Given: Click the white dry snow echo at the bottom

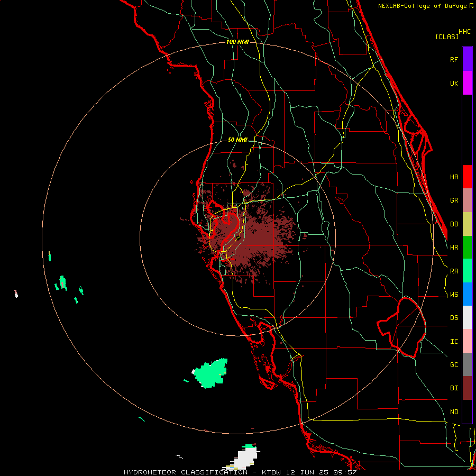Looking at the screenshot, I should (246, 459).
